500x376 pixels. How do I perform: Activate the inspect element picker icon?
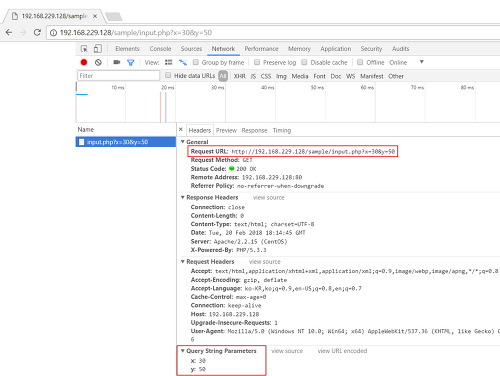(84, 49)
